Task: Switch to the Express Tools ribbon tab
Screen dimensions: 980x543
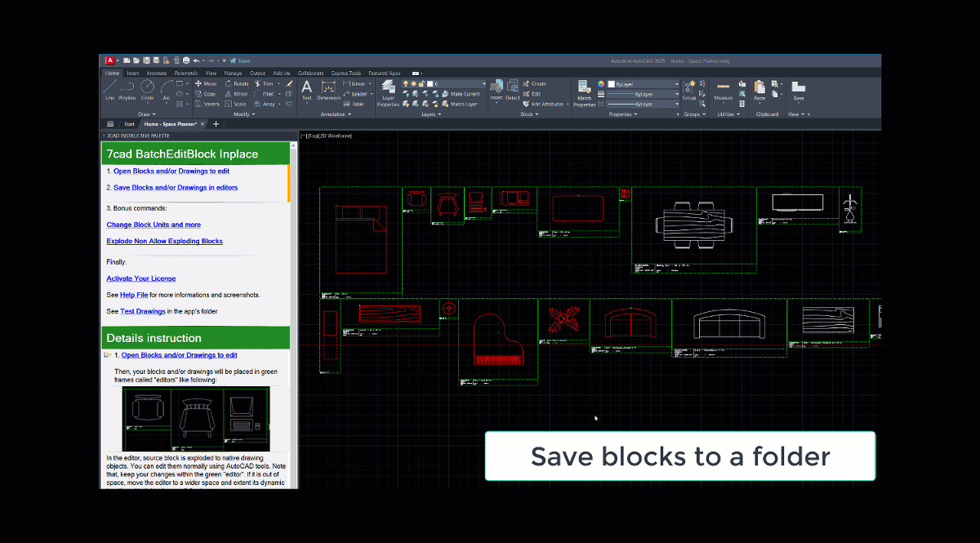Action: [x=346, y=73]
